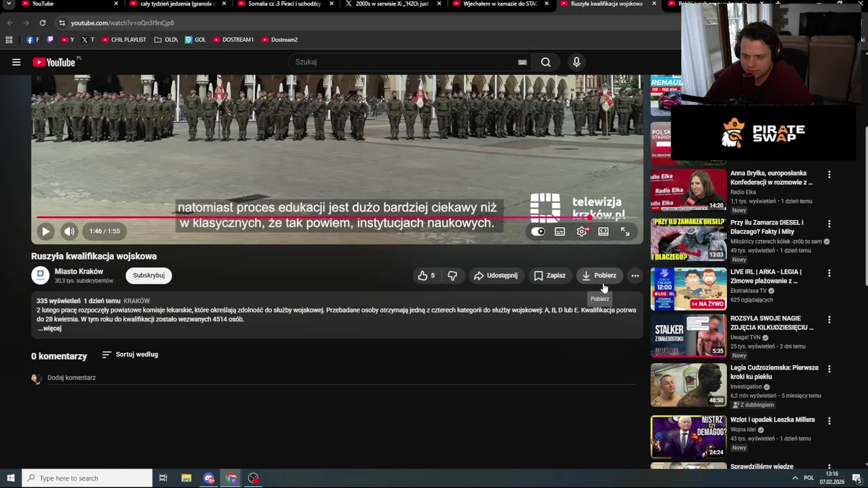Viewport: 868px width, 488px height.
Task: Expand description with ...więcej
Action: [x=50, y=329]
